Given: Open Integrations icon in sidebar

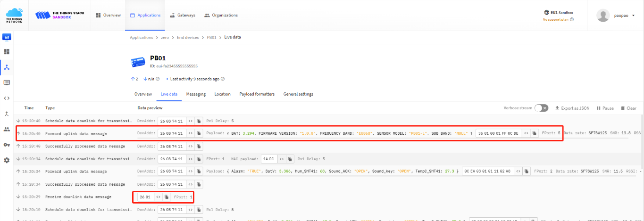Looking at the screenshot, I should click(7, 114).
